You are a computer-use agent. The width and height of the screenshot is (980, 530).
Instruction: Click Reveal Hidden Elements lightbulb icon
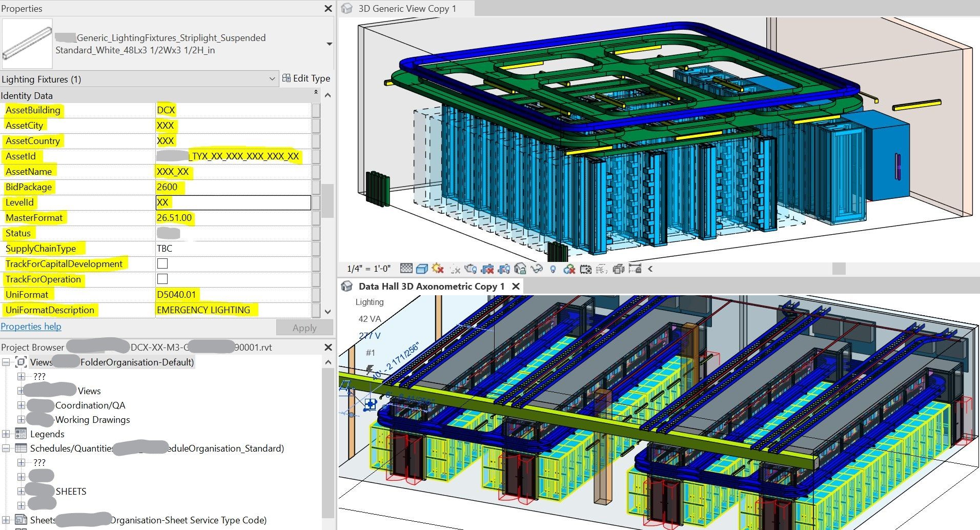coord(553,268)
